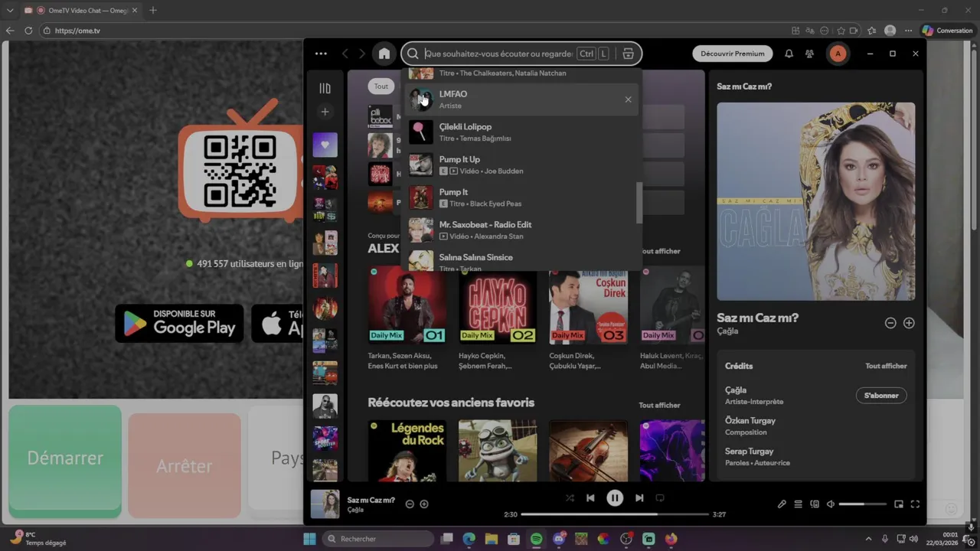
Task: Select Salına Salına Sinsice result
Action: click(521, 260)
